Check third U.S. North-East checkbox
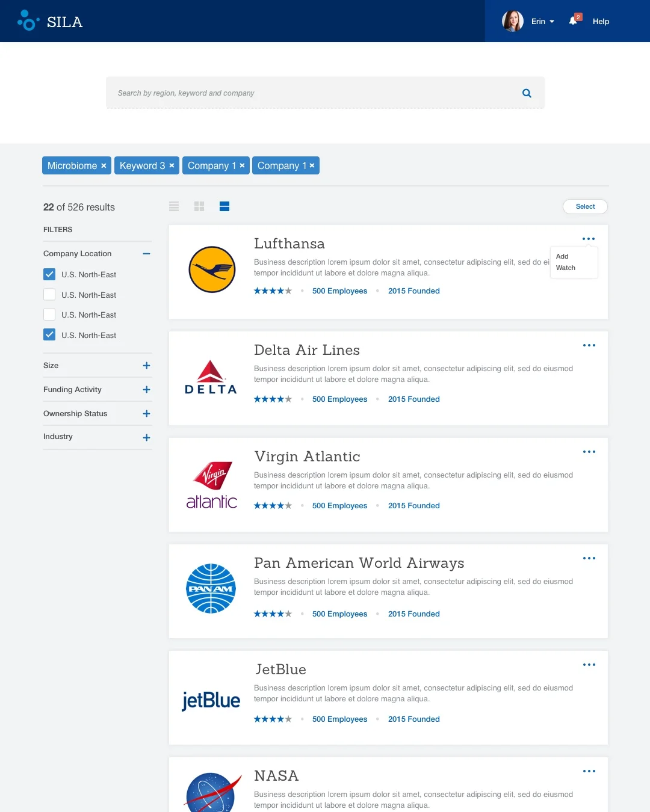 [x=49, y=315]
